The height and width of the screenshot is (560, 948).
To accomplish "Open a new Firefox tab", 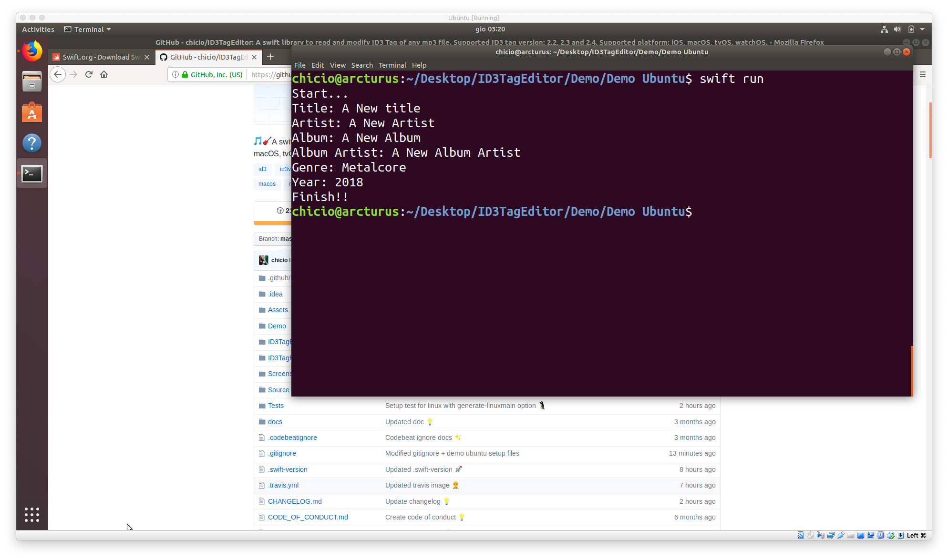I will [x=270, y=57].
